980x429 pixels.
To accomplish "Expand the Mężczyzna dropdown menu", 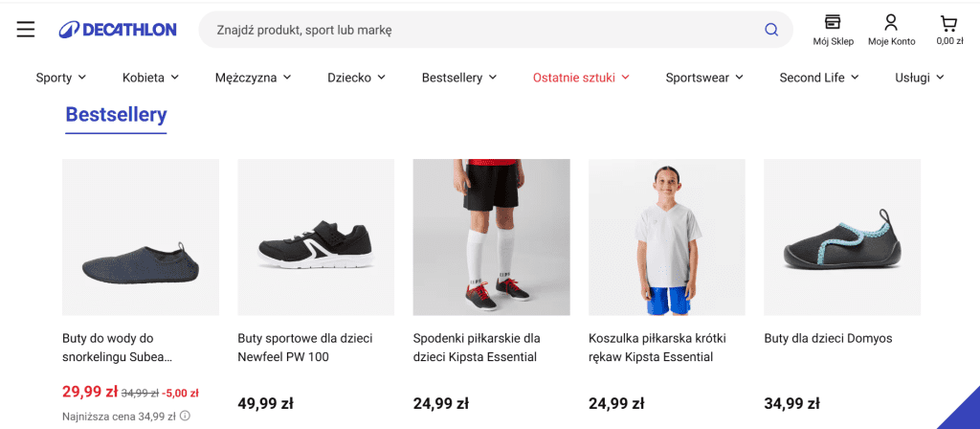I will pos(254,78).
